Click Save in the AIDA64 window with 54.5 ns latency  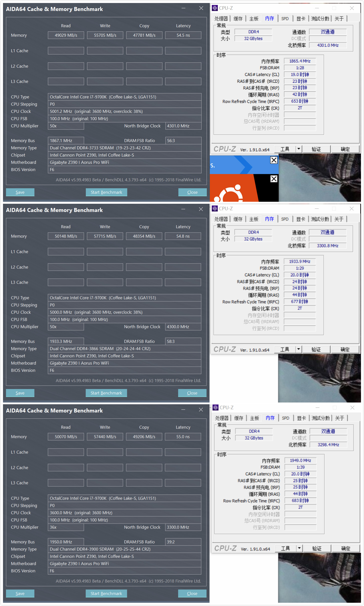(x=20, y=192)
